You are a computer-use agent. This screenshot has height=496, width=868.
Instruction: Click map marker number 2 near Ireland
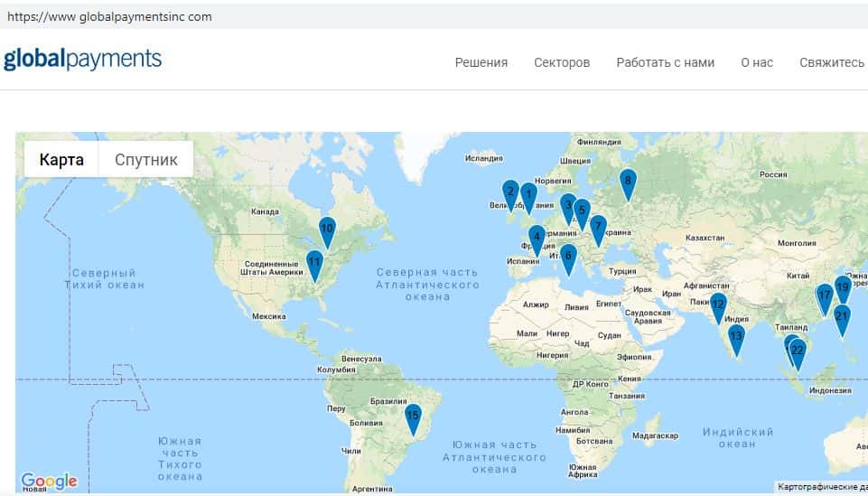click(510, 192)
